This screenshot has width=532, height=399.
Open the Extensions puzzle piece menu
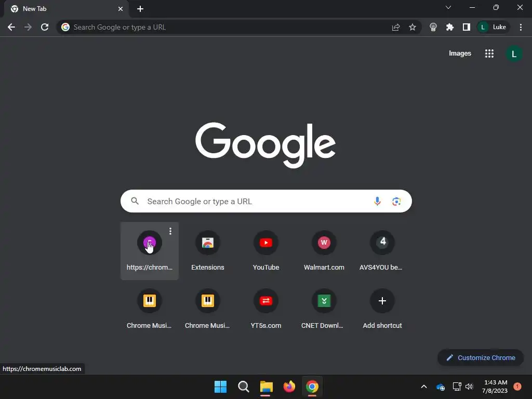tap(449, 27)
